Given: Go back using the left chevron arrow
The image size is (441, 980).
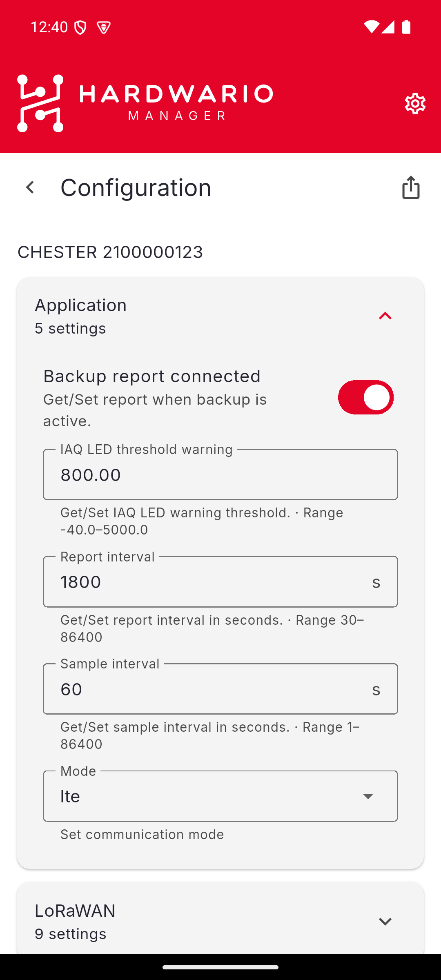Looking at the screenshot, I should click(x=30, y=187).
